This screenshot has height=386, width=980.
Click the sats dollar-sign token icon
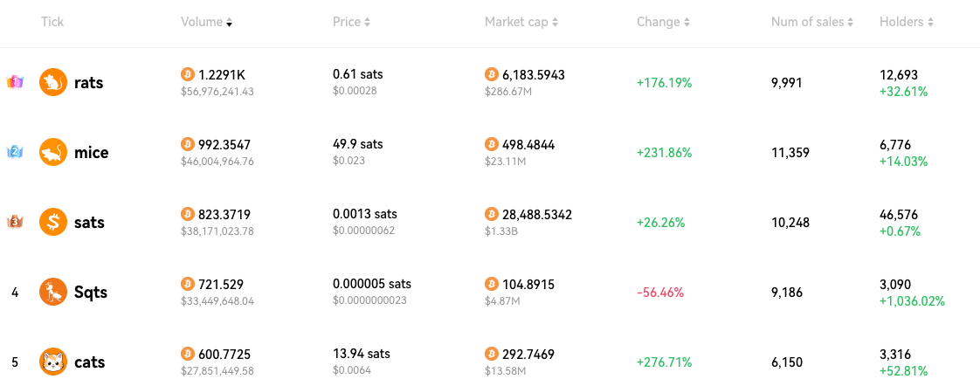53,223
